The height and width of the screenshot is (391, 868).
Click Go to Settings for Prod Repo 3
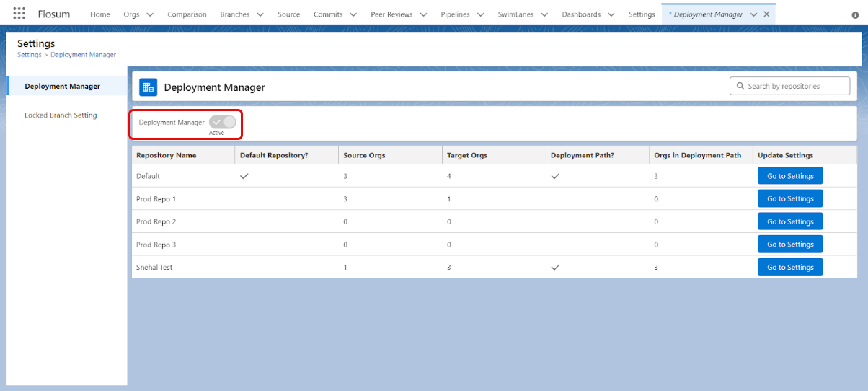tap(790, 245)
